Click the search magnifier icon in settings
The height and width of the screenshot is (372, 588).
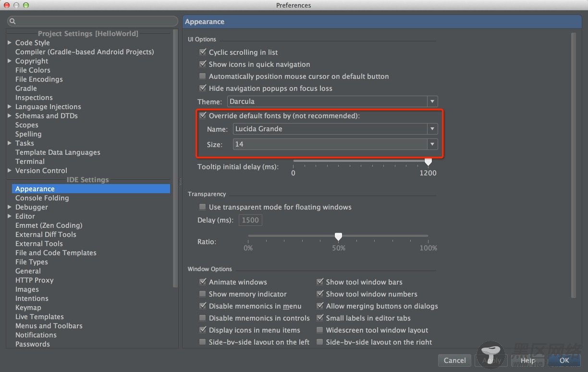(x=12, y=22)
